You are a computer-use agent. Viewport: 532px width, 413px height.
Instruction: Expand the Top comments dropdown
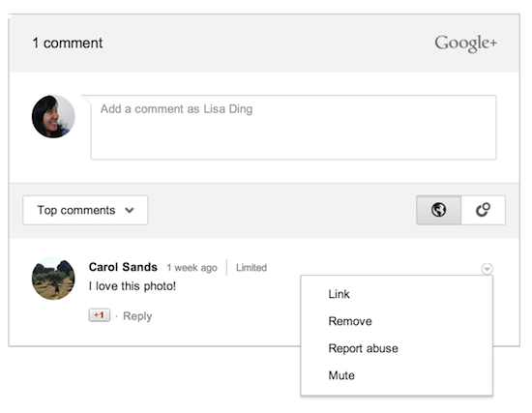(x=85, y=210)
